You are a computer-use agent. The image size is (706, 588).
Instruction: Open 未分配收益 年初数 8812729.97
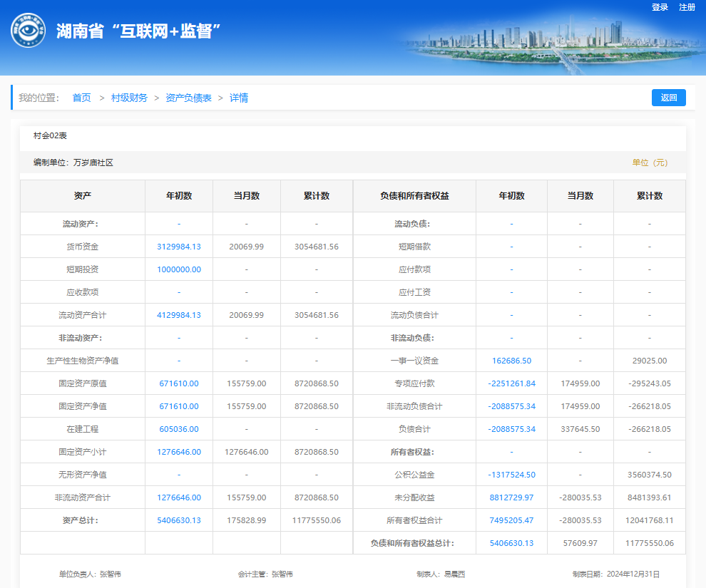pos(511,497)
